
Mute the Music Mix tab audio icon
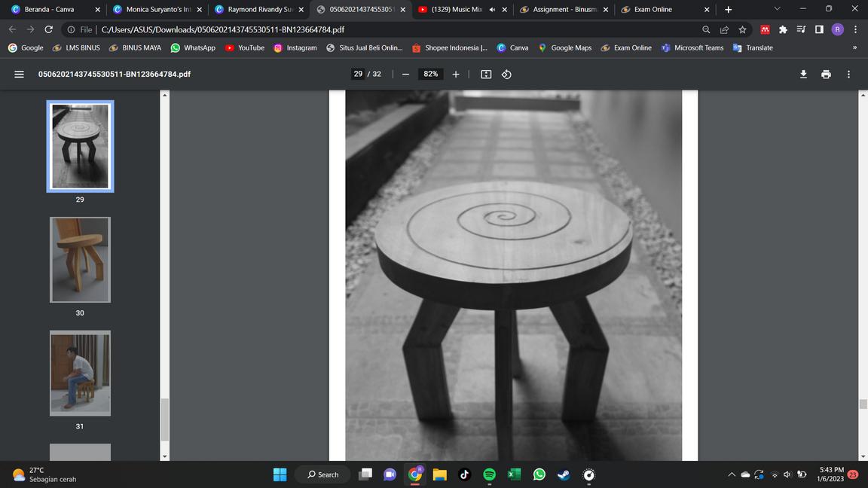pyautogui.click(x=492, y=9)
